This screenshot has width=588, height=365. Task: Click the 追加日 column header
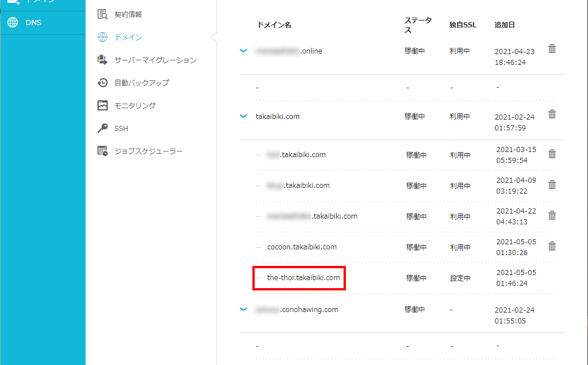coord(504,24)
